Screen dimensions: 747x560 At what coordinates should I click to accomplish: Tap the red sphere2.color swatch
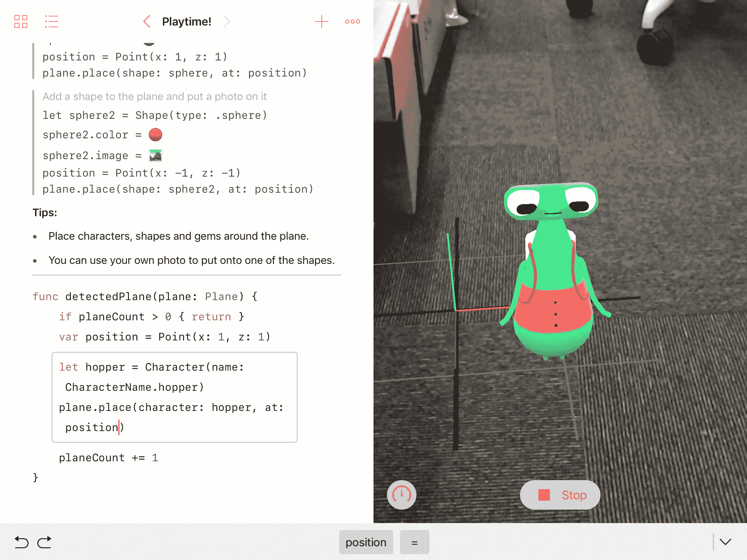point(155,135)
